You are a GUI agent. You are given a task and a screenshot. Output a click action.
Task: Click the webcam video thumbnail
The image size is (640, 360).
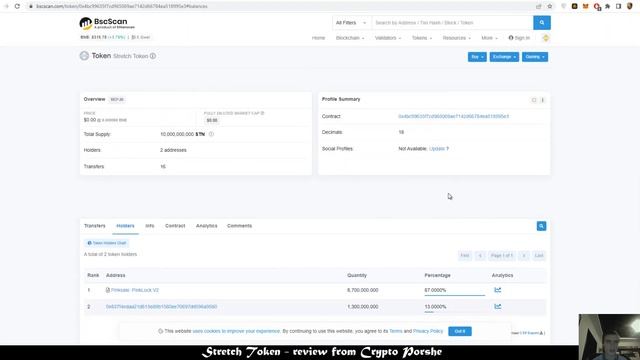[609, 337]
